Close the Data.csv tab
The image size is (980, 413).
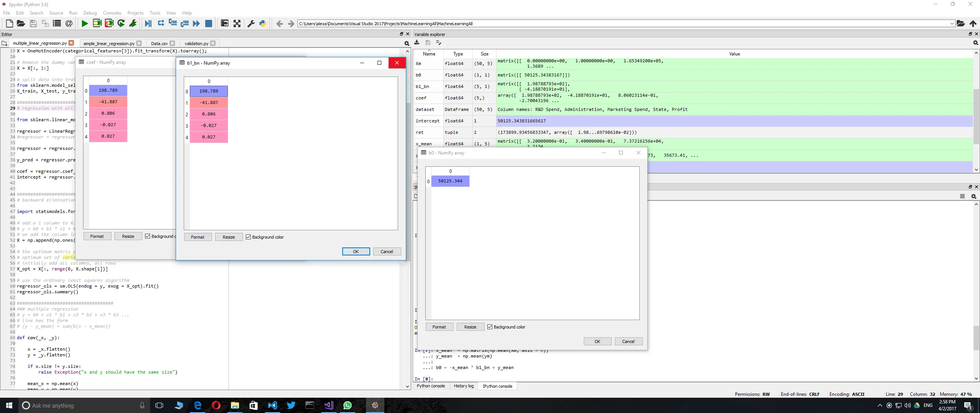pyautogui.click(x=172, y=43)
